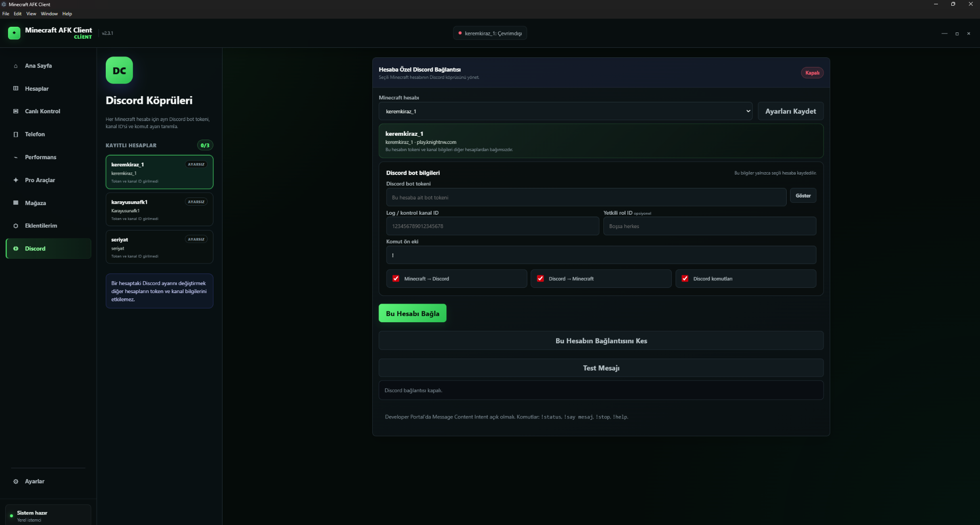Open Eklentilerim section

click(48, 226)
